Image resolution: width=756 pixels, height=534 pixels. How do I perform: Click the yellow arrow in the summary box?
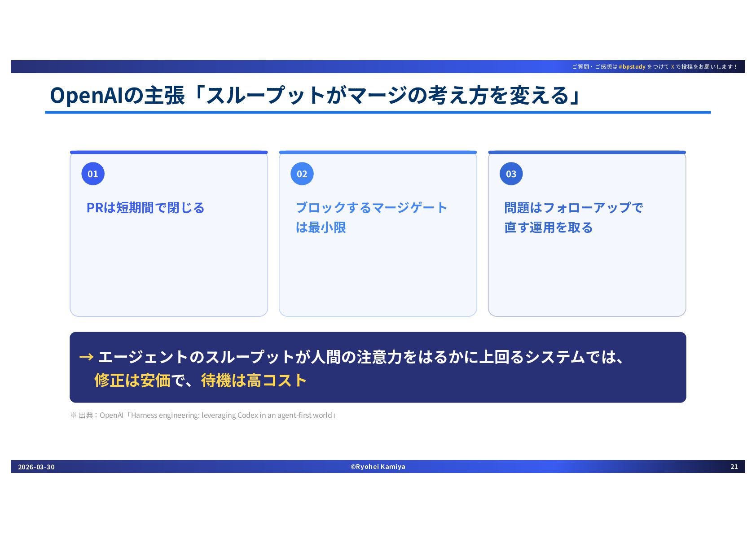tap(86, 357)
